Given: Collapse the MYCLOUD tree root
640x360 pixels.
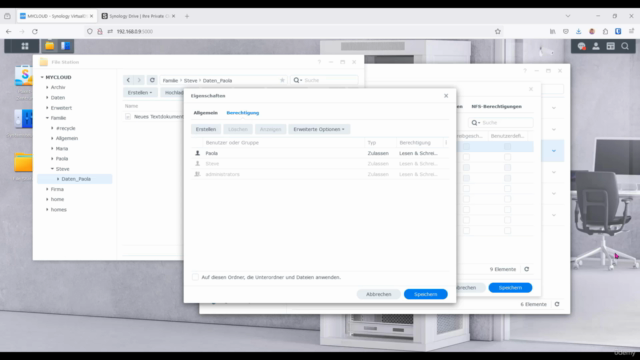Looking at the screenshot, I should tap(42, 77).
